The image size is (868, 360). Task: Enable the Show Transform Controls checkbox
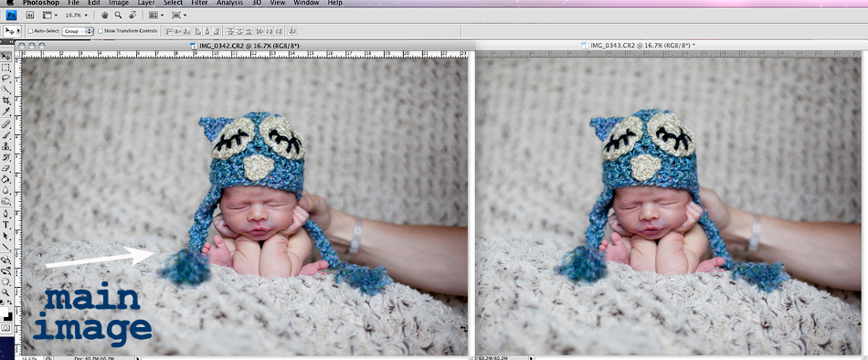click(x=101, y=31)
